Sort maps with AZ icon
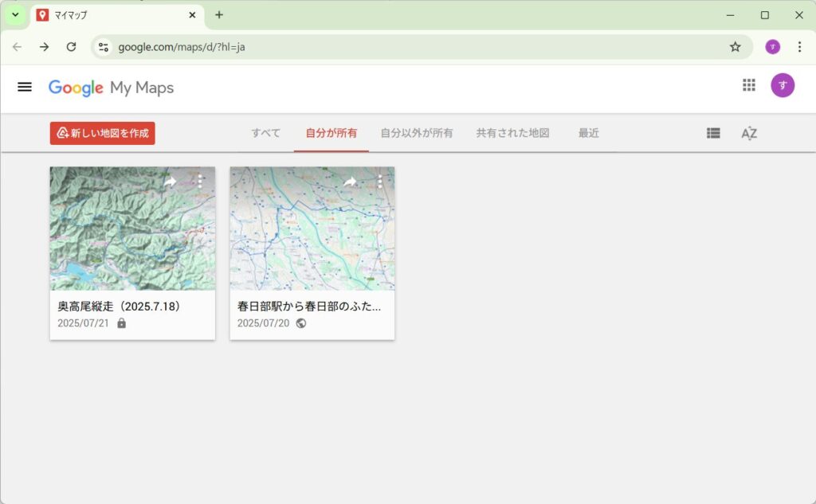The width and height of the screenshot is (816, 504). point(749,133)
